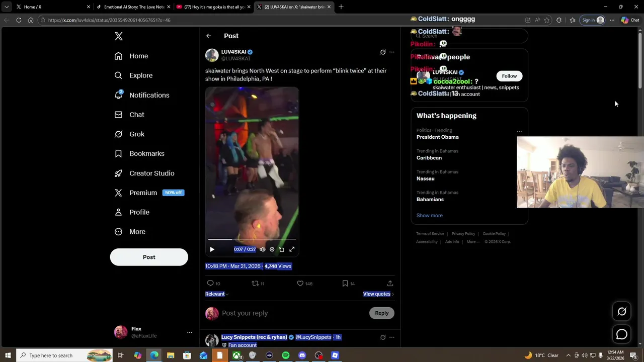This screenshot has height=362, width=644.
Task: Switch to the YouTube goku tab
Action: coord(214,7)
